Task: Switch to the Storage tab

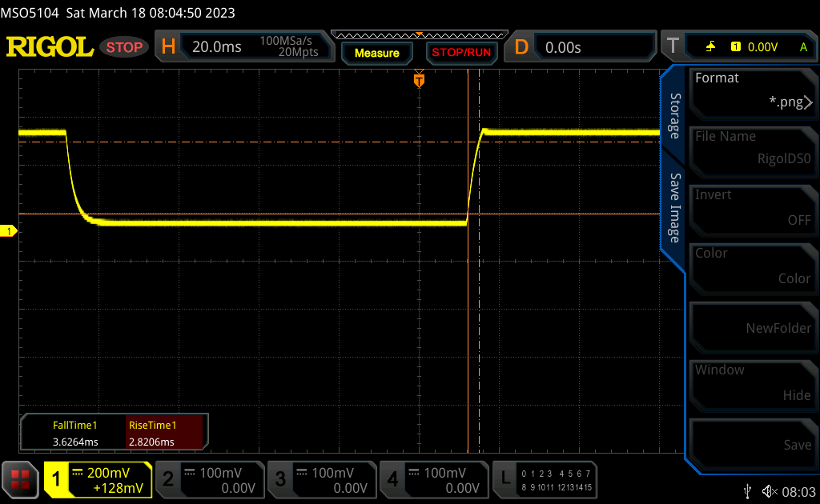Action: tap(675, 116)
